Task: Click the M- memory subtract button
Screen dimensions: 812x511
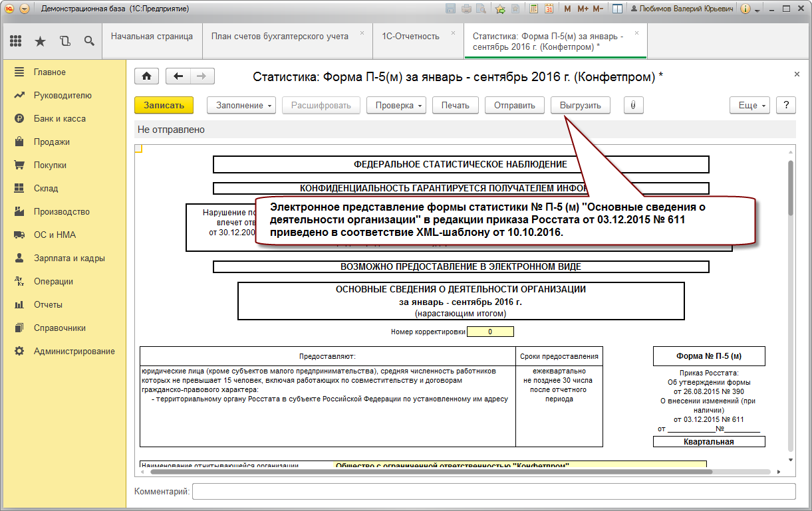Action: 598,9
